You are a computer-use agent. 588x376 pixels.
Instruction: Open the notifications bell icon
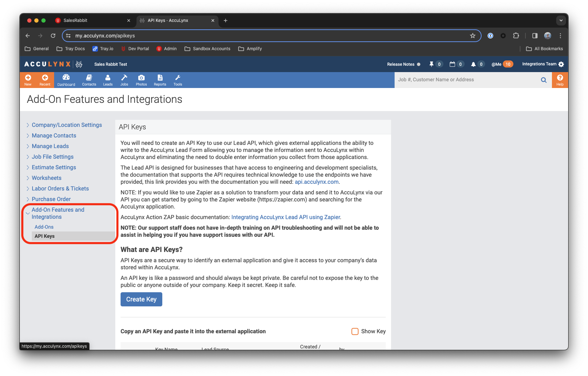pyautogui.click(x=473, y=64)
